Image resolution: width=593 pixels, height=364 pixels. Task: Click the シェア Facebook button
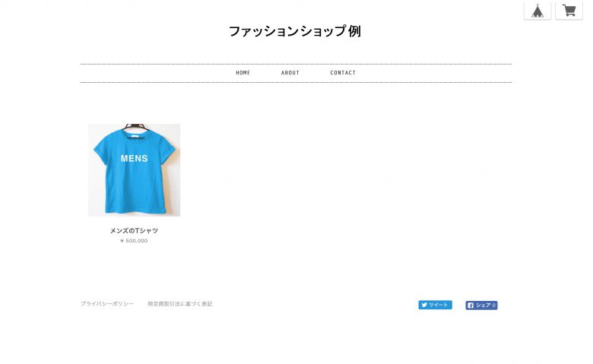pyautogui.click(x=481, y=305)
